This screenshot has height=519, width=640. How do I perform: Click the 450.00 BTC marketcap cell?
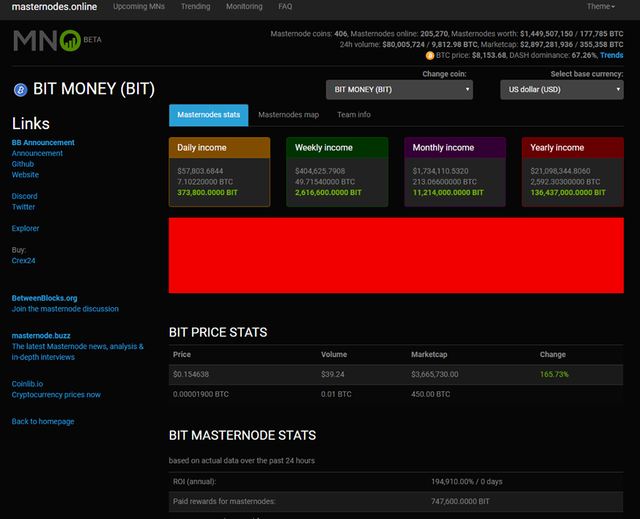pos(431,395)
